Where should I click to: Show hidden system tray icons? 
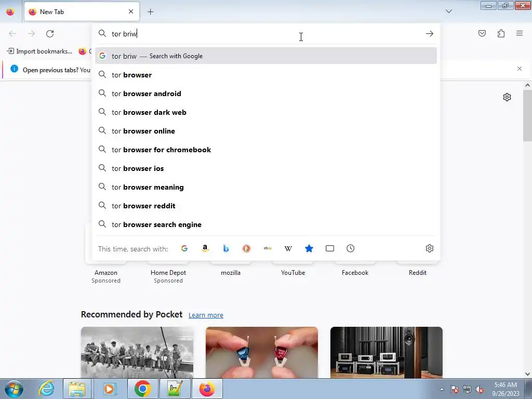pos(442,389)
